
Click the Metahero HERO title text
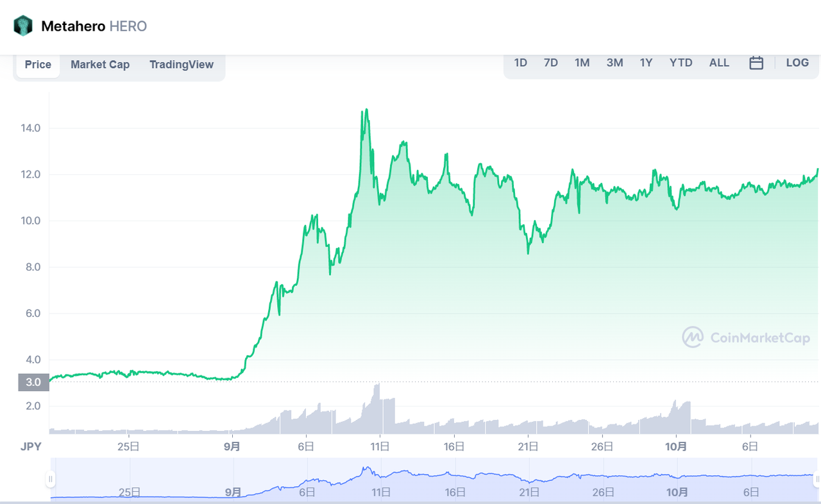94,26
